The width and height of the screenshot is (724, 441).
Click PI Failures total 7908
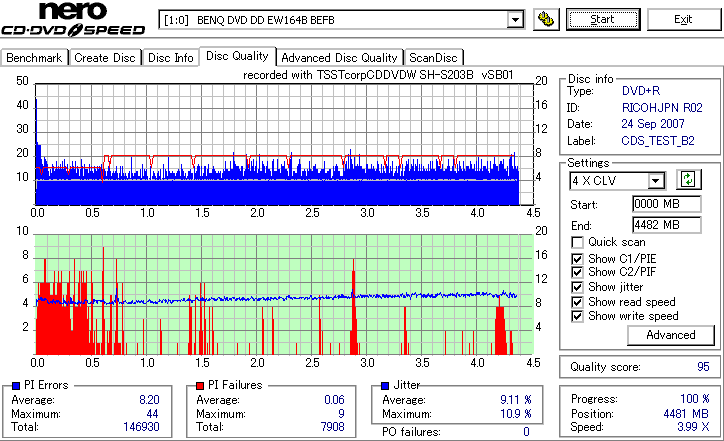click(332, 427)
